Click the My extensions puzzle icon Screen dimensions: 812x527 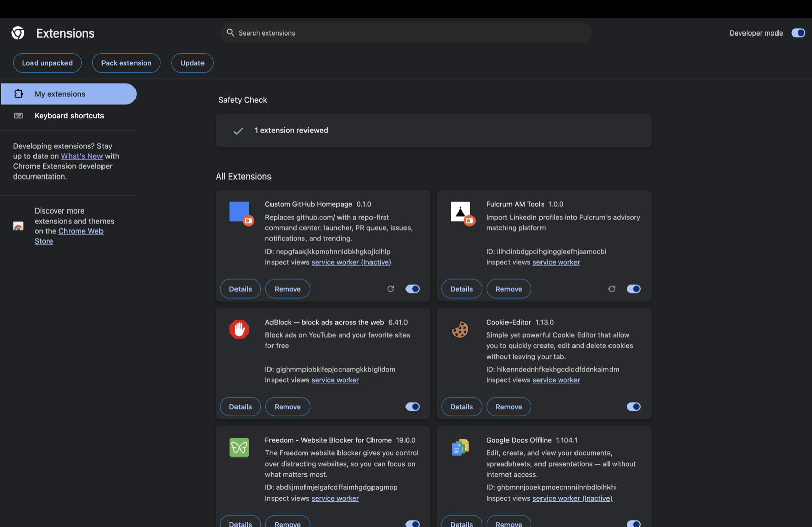(x=19, y=94)
